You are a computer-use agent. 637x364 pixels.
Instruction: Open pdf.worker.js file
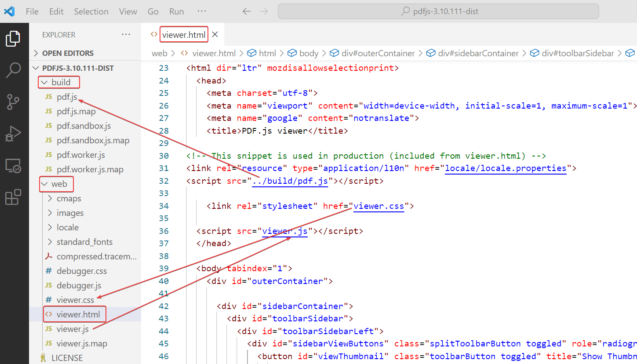tap(85, 155)
